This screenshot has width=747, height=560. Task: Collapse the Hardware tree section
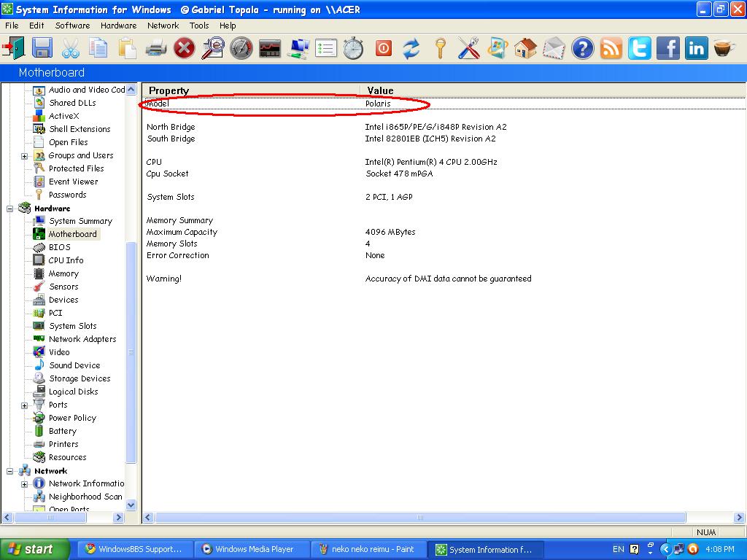pyautogui.click(x=9, y=209)
